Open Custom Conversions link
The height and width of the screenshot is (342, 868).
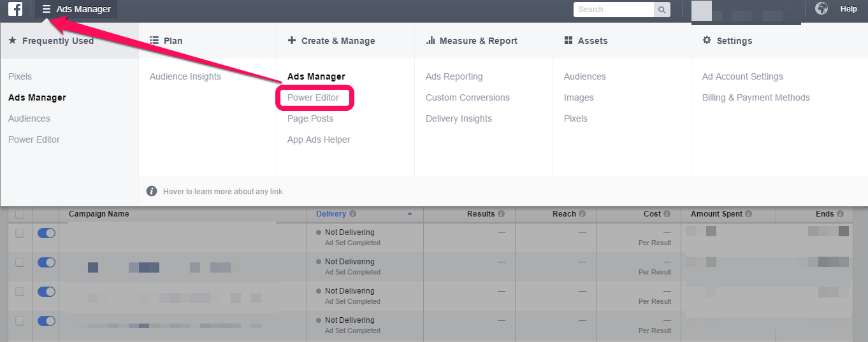(468, 97)
